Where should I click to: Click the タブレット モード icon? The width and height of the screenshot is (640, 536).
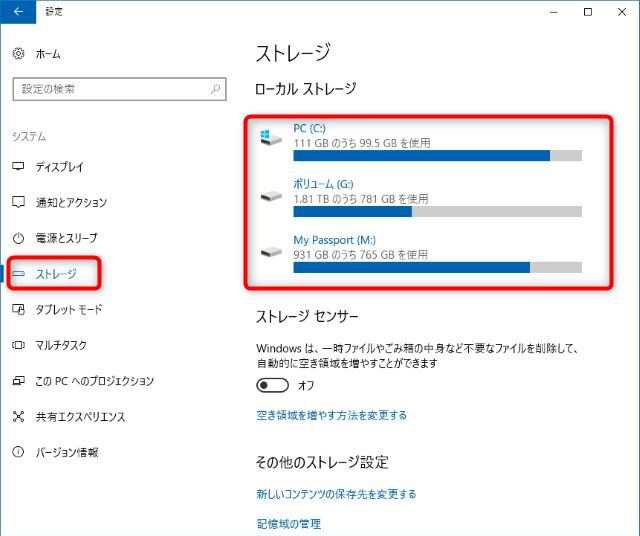coord(18,309)
